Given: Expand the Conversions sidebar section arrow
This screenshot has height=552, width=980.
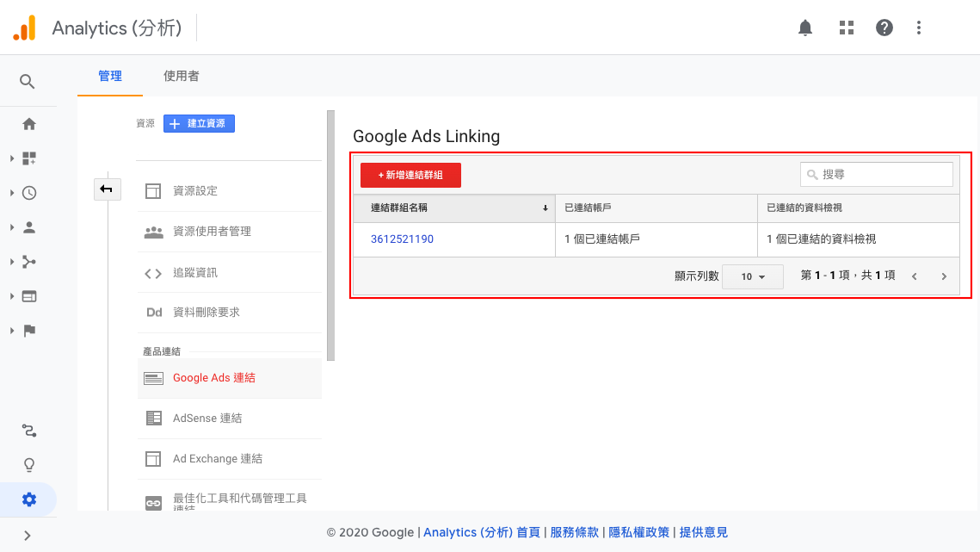Looking at the screenshot, I should click(12, 331).
